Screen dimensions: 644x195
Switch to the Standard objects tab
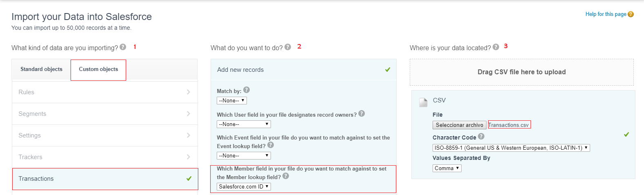[x=42, y=69]
